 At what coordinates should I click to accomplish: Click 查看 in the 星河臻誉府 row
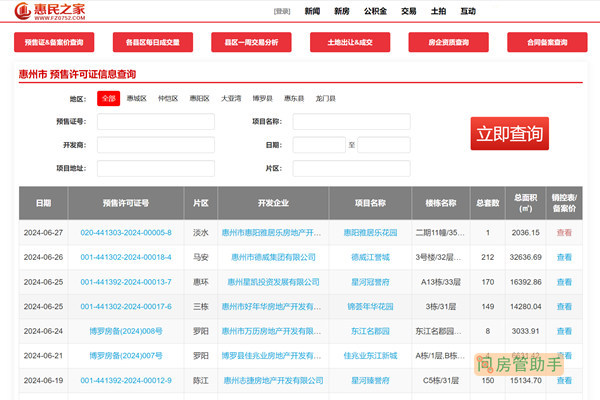pyautogui.click(x=564, y=380)
